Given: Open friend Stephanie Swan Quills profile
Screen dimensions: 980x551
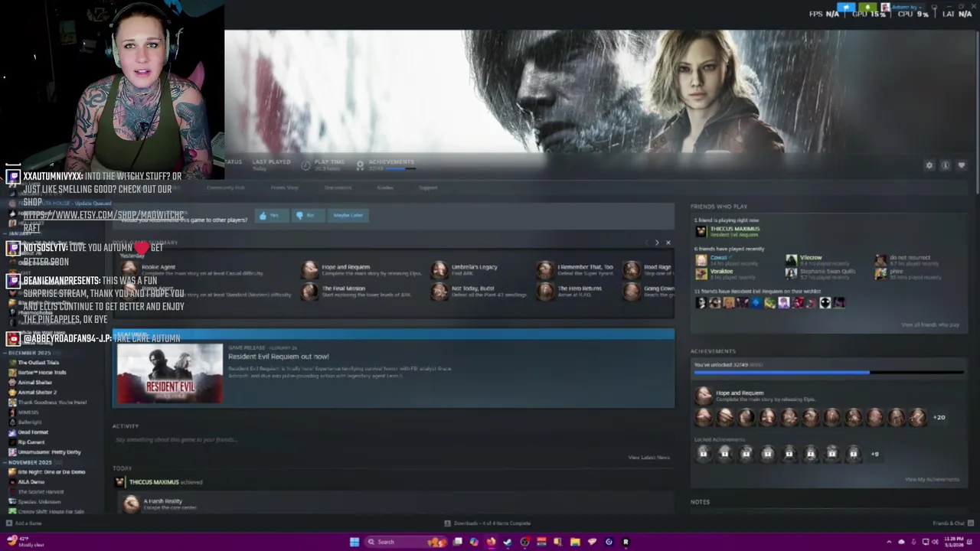Looking at the screenshot, I should [x=828, y=271].
